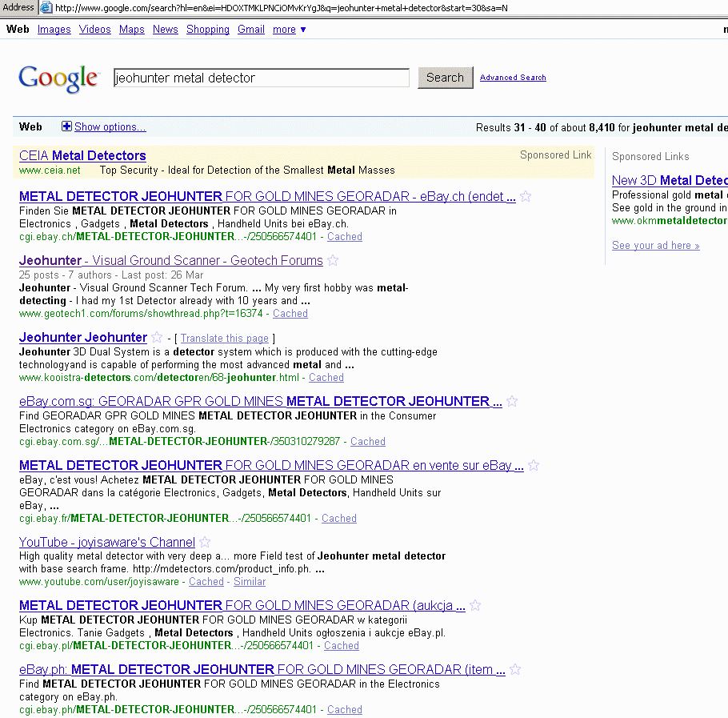Star the eBay.com.sg GEORADAR GPR result
728x718 pixels.
click(x=512, y=401)
